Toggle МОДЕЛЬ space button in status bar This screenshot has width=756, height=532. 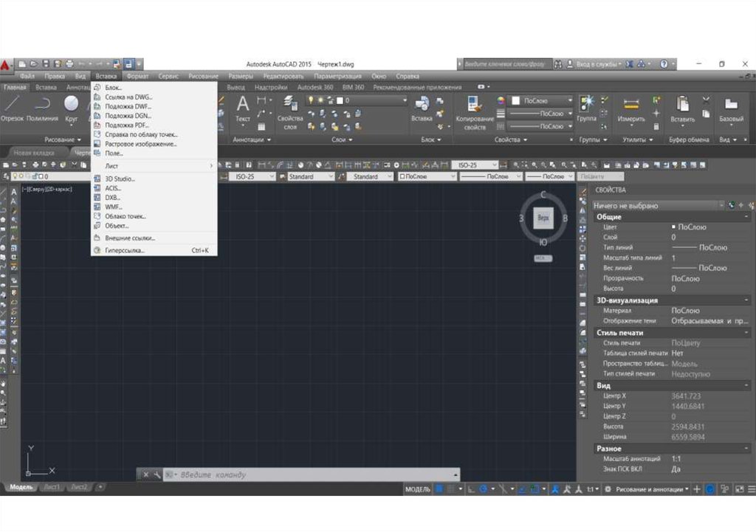click(x=418, y=489)
